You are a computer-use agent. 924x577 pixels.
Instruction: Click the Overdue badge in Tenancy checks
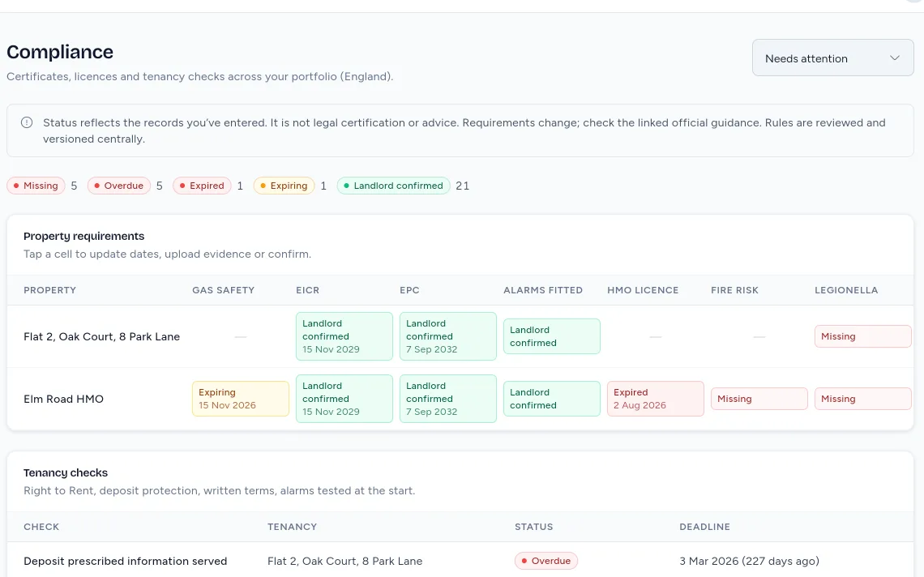coord(545,561)
